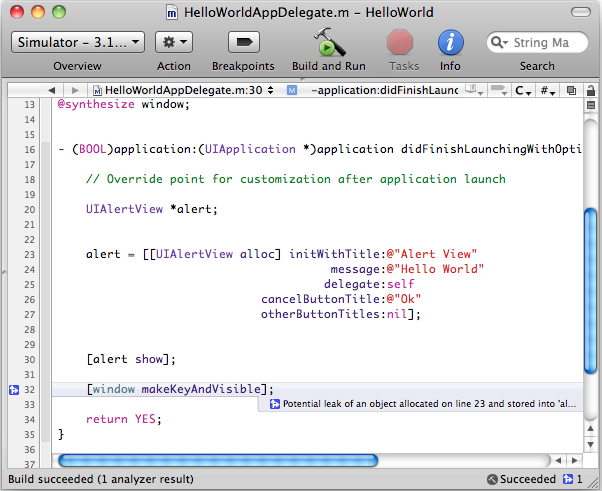Screen dimensions: 602x491
Task: Click the red Tasks stop icon
Action: 400,42
